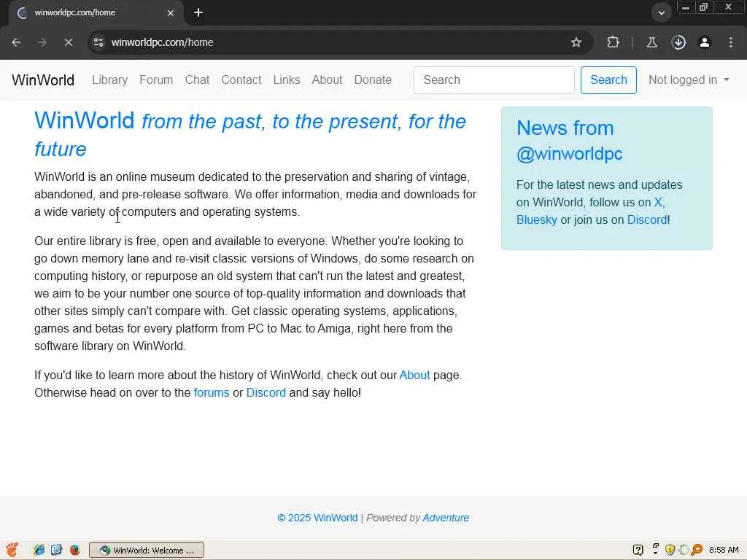Click the News from @winworldpc heading
Screen dimensions: 747x560
coord(569,141)
